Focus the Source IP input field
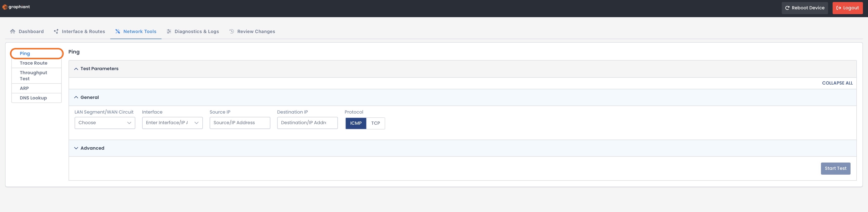Screen dimensions: 868x212 click(240, 123)
